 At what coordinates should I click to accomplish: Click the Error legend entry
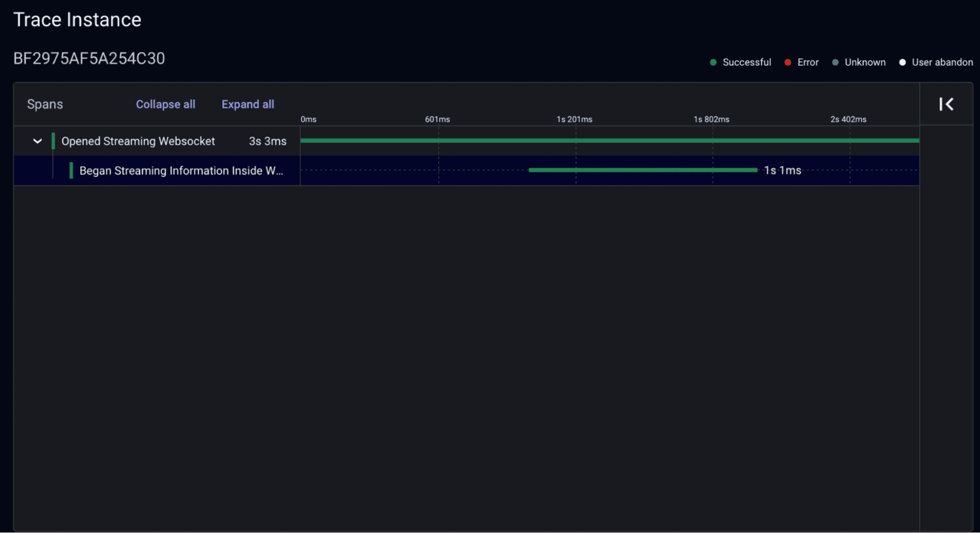pos(801,62)
